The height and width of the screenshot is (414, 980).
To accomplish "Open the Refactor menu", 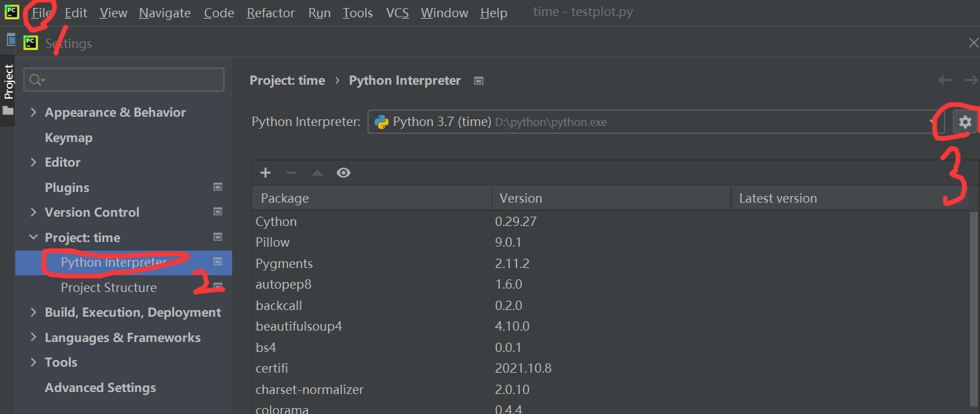I will click(271, 13).
